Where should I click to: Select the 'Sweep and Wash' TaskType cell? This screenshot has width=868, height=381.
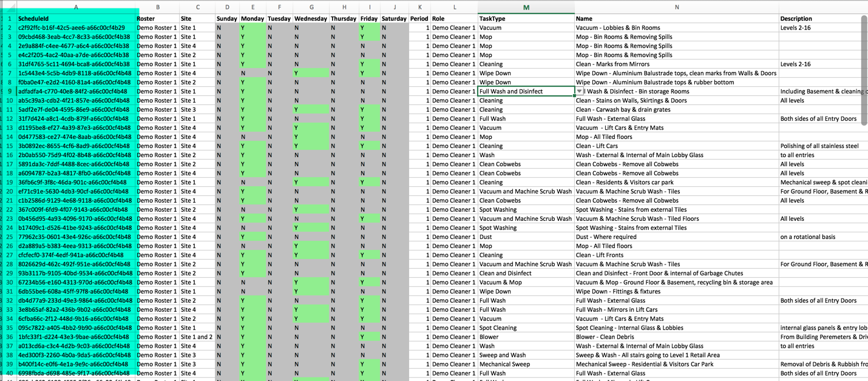pos(526,356)
